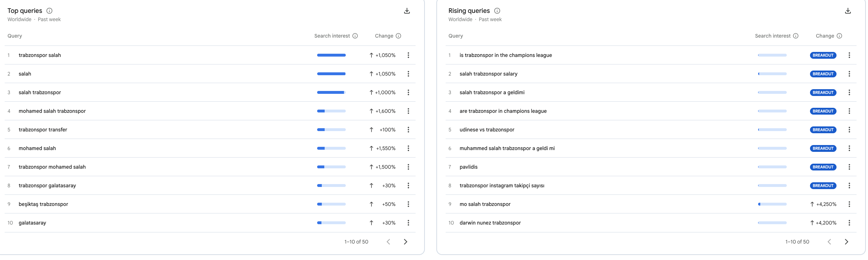Click the search interest bar for trabzonspor transfer
868x260 pixels.
(331, 130)
